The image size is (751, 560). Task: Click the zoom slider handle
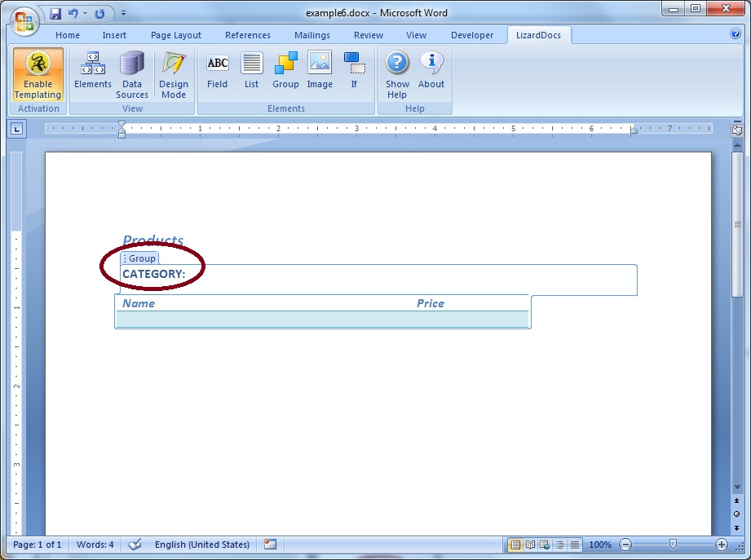tap(673, 545)
